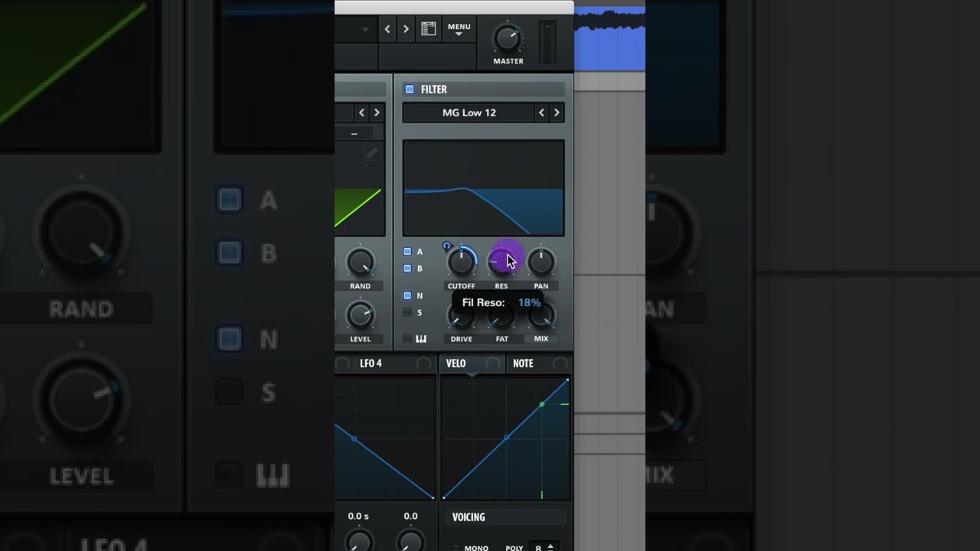The image size is (980, 551).
Task: Click the RAND knob
Action: [x=360, y=262]
